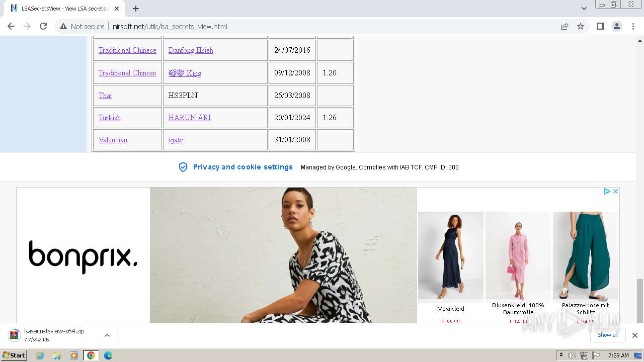Open HARUN ARI author link
This screenshot has height=362, width=644.
pyautogui.click(x=190, y=118)
